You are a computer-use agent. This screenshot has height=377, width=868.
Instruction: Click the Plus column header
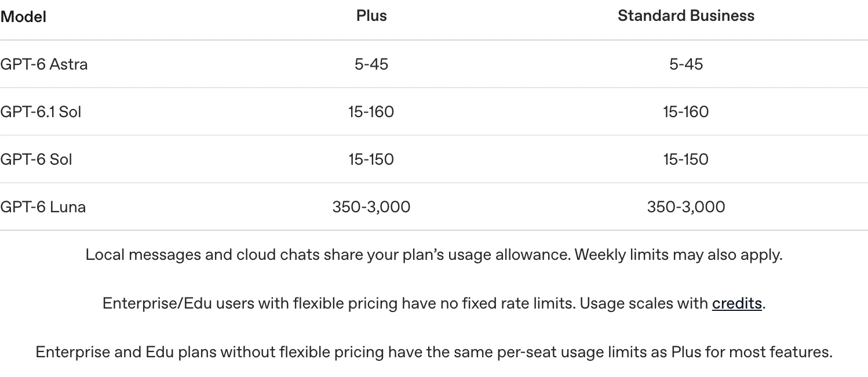[371, 16]
